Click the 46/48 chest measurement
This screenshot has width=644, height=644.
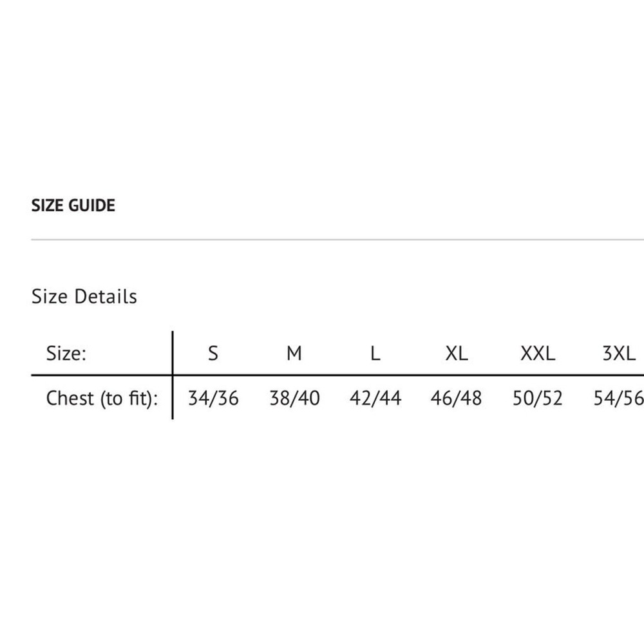pyautogui.click(x=456, y=399)
